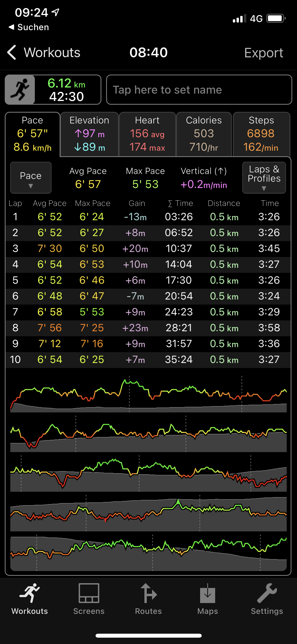Return to Suchen via back link

tap(29, 27)
